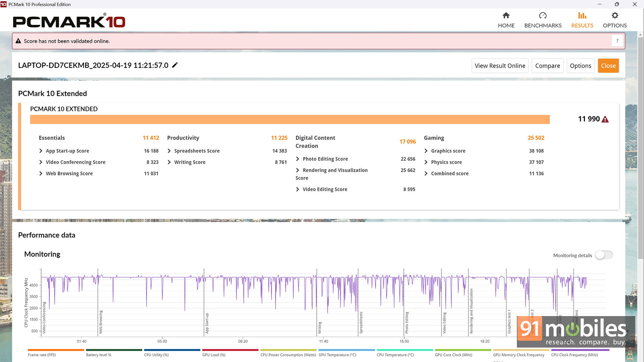Click the Compare button

[x=547, y=66]
